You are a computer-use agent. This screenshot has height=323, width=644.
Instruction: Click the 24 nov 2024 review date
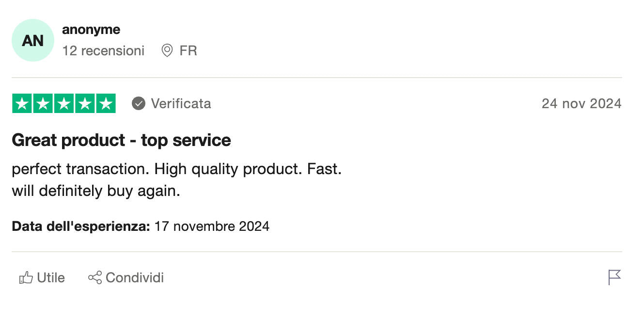tap(581, 103)
